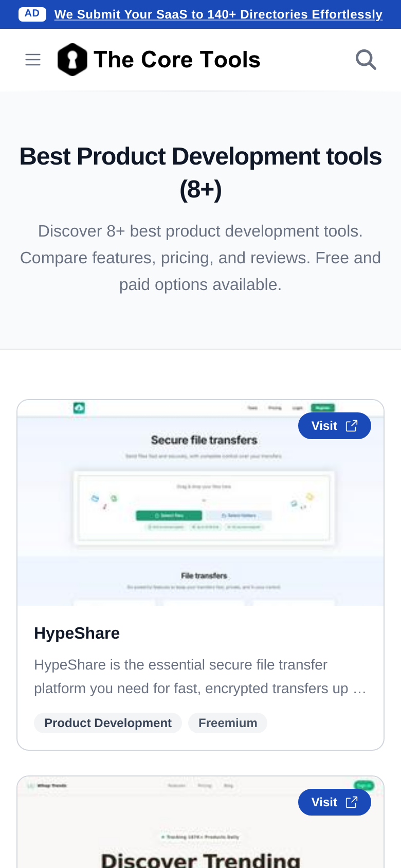
Task: Go to The Core Tools homepage title
Action: pos(177,60)
